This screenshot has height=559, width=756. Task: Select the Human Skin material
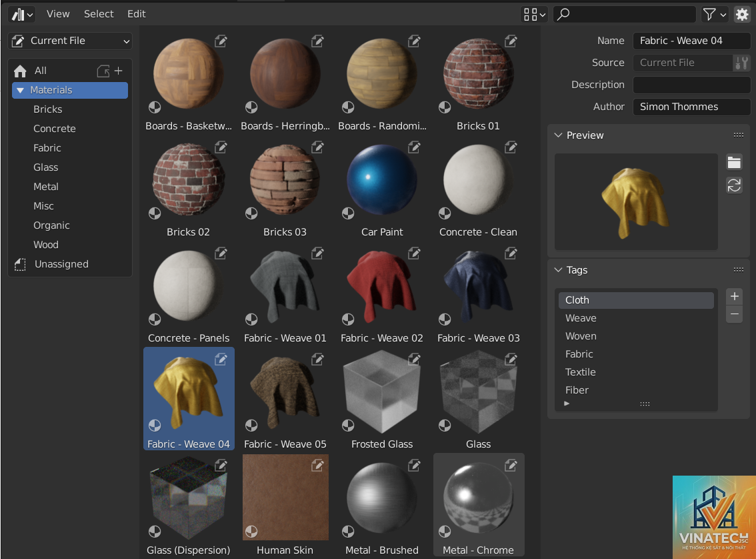(x=285, y=497)
